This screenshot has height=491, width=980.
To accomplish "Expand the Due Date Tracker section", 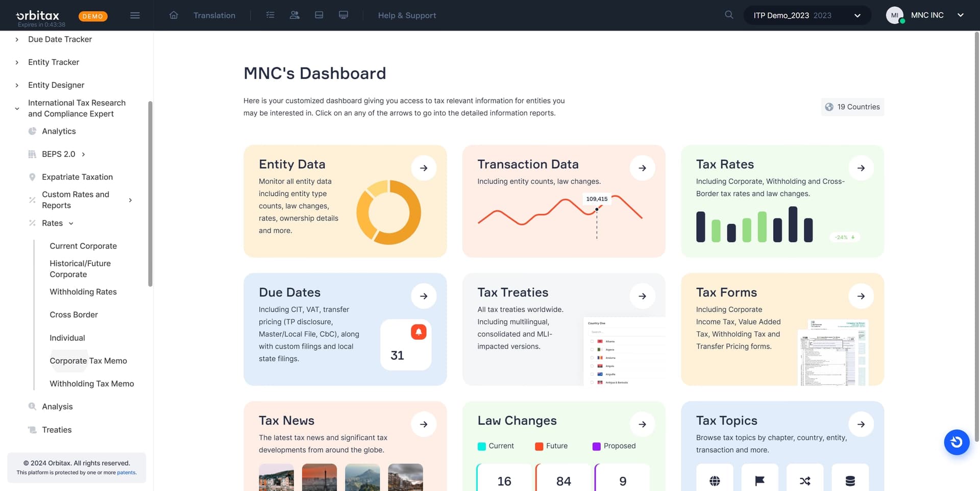I will pos(60,39).
